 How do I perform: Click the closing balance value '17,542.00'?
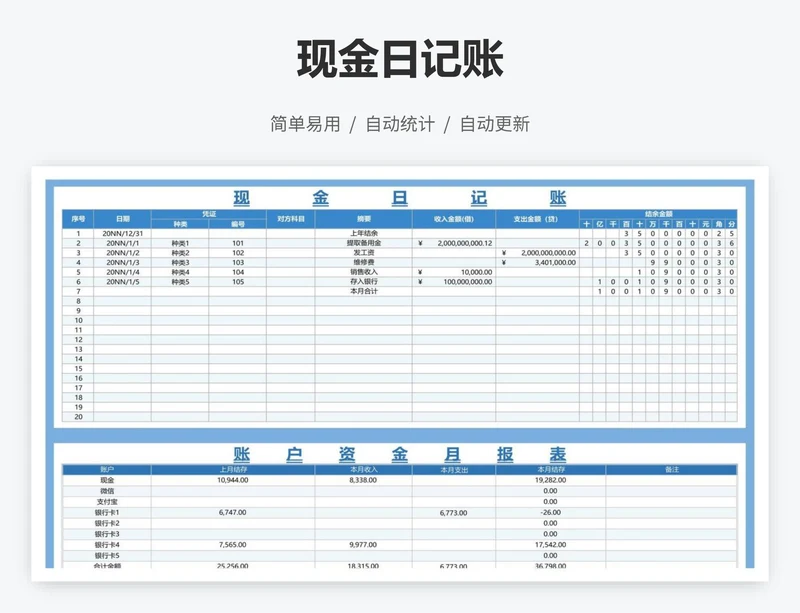pyautogui.click(x=551, y=545)
